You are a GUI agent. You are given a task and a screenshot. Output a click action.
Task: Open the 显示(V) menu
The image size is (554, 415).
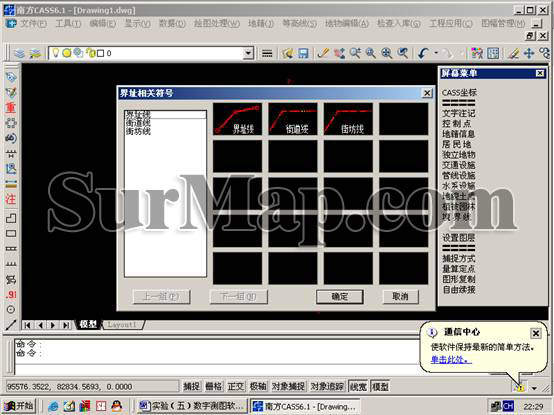(x=137, y=24)
